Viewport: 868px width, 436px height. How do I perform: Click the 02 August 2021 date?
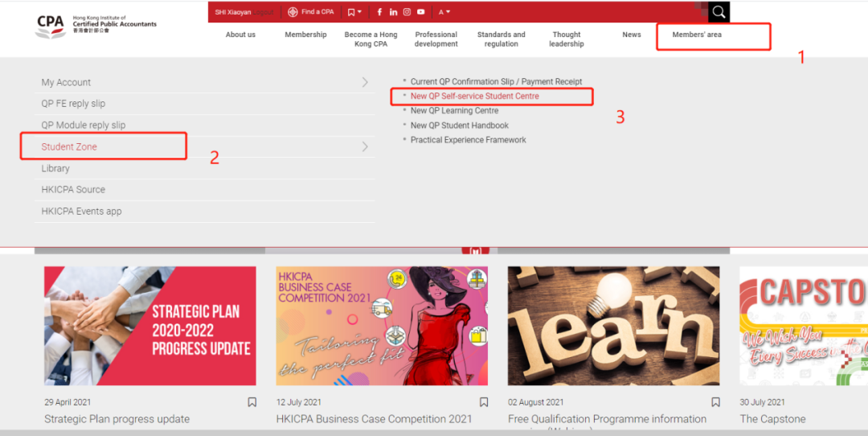pyautogui.click(x=536, y=402)
